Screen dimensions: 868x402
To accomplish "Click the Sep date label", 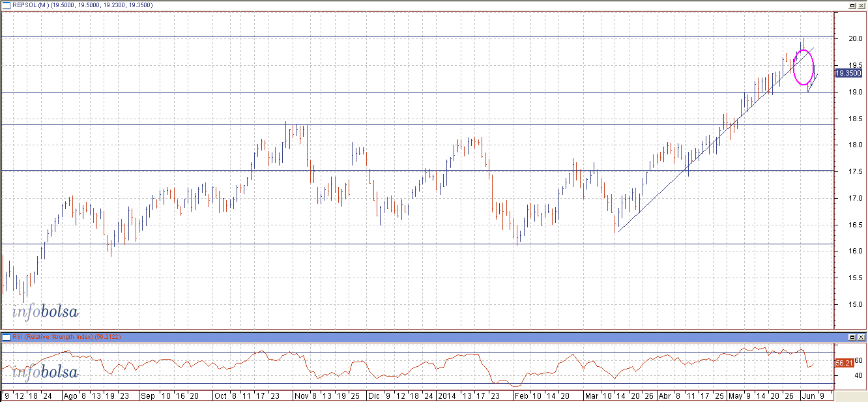I will pos(148,395).
